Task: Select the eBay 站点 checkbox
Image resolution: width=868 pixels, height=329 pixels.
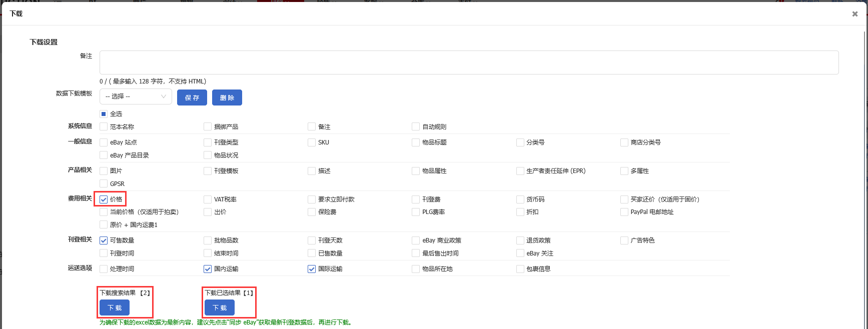Action: pyautogui.click(x=104, y=142)
